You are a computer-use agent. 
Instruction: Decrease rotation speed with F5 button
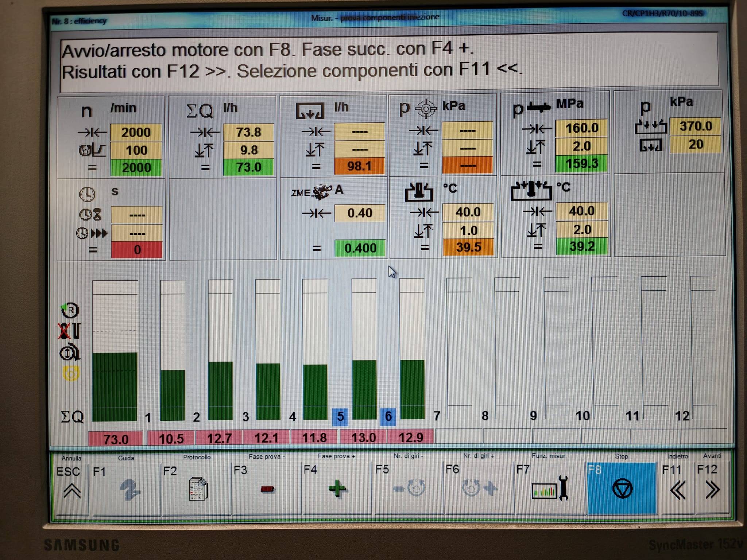tap(409, 487)
